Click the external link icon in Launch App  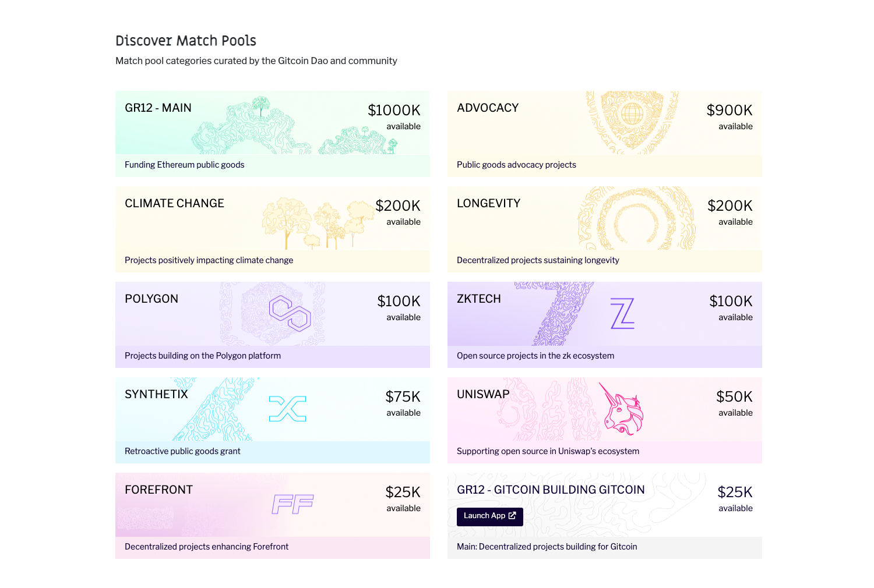pyautogui.click(x=512, y=516)
